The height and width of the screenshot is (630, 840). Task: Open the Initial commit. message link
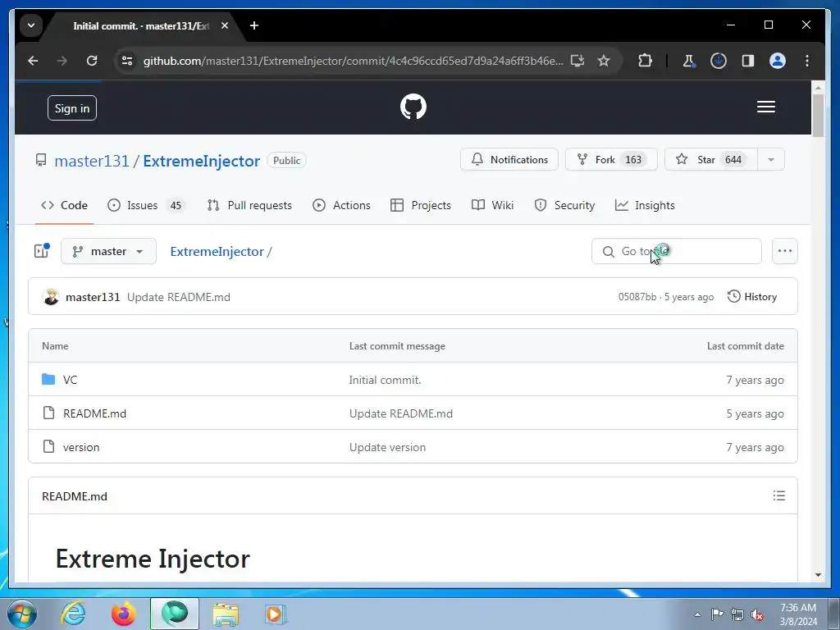(x=386, y=380)
